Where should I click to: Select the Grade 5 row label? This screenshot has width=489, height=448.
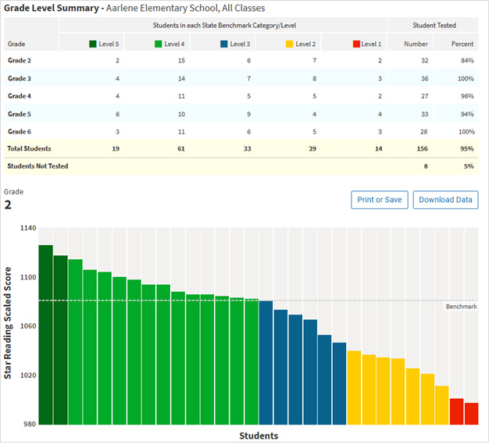[x=20, y=113]
